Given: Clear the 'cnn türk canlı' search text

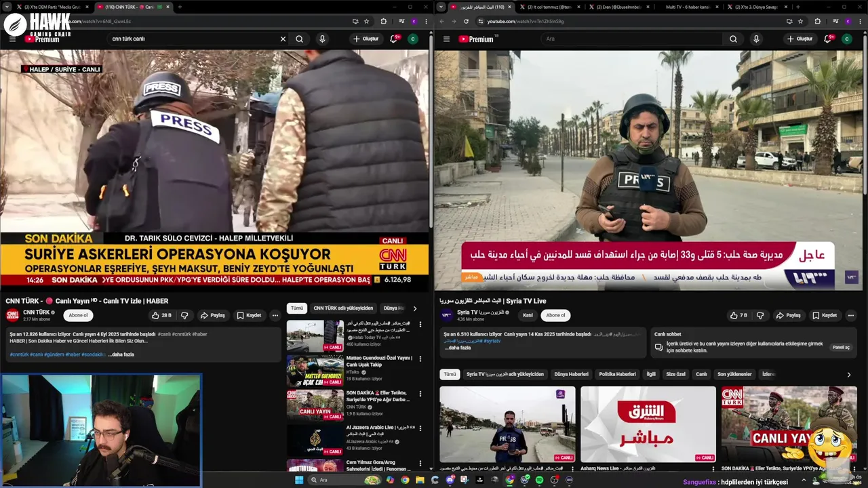Looking at the screenshot, I should pos(283,39).
